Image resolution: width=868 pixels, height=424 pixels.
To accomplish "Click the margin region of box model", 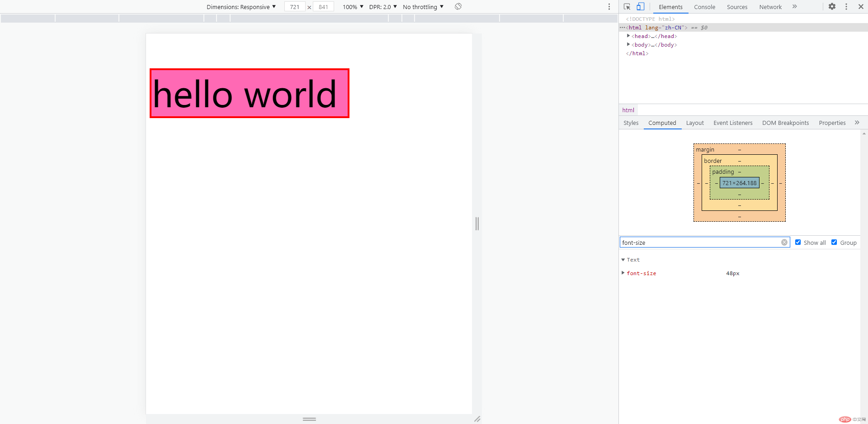I will 740,149.
